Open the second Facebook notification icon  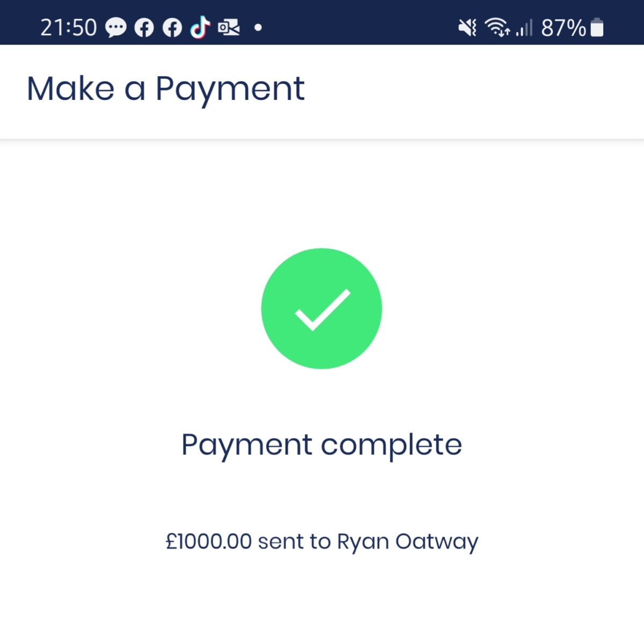(172, 27)
